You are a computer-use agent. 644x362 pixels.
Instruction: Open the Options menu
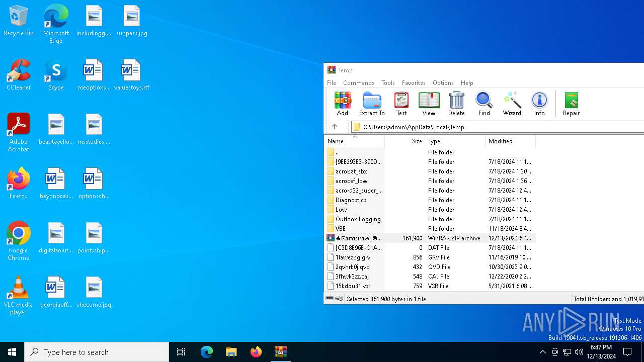[443, 83]
